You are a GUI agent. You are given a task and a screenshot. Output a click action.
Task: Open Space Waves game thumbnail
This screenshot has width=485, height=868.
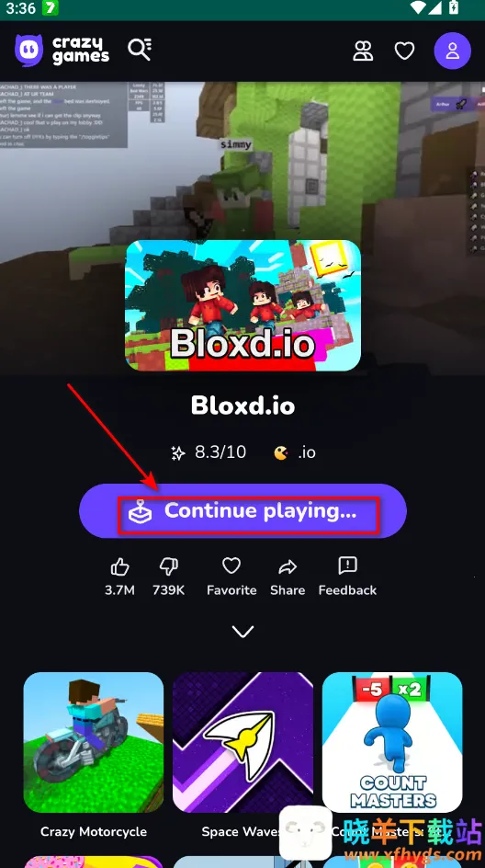point(242,742)
